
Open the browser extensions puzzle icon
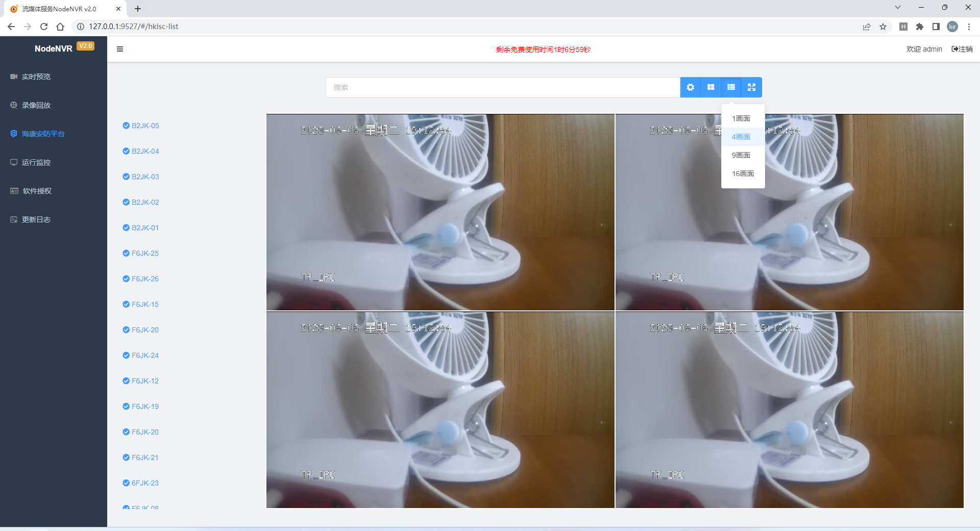pyautogui.click(x=920, y=27)
